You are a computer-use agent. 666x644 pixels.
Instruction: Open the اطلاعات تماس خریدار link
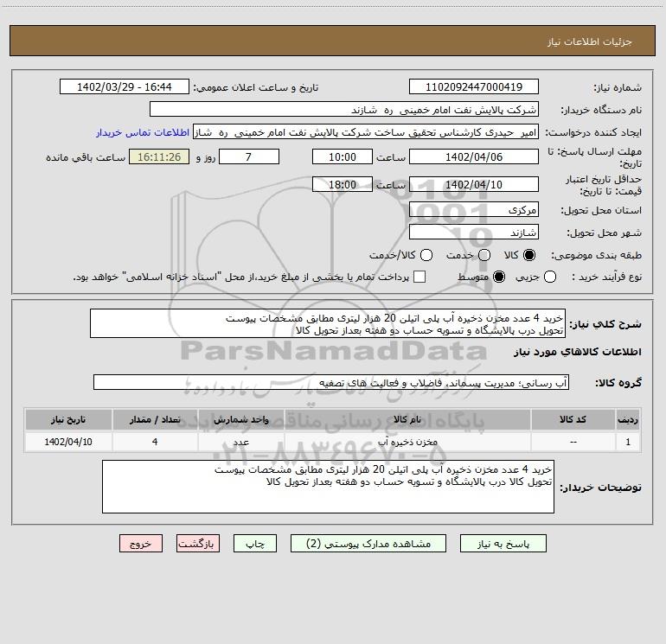[x=143, y=132]
